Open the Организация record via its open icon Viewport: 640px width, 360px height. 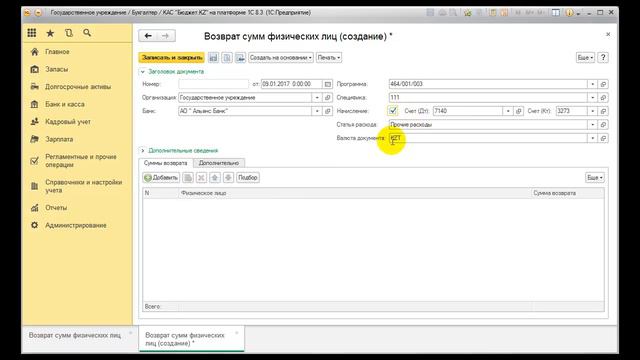pos(327,98)
